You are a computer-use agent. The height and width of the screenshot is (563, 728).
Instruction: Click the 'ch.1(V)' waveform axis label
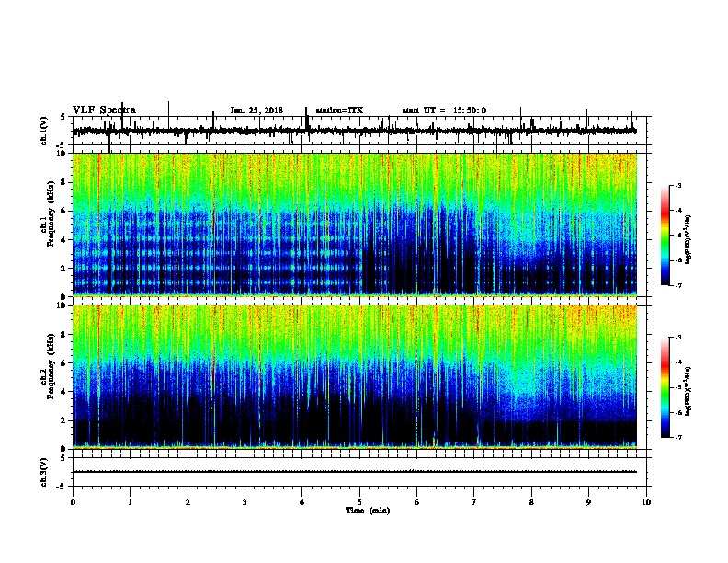tap(44, 131)
